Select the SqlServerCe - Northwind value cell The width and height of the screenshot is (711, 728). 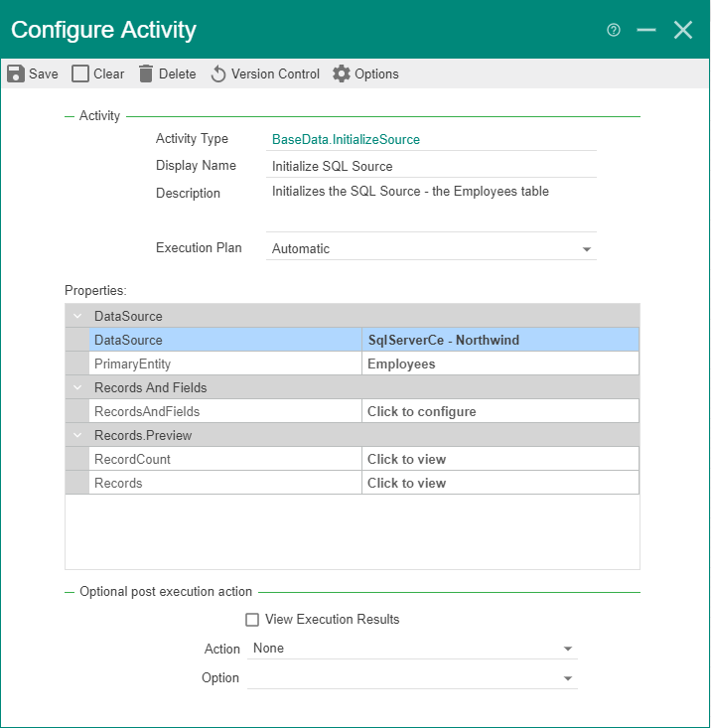500,340
